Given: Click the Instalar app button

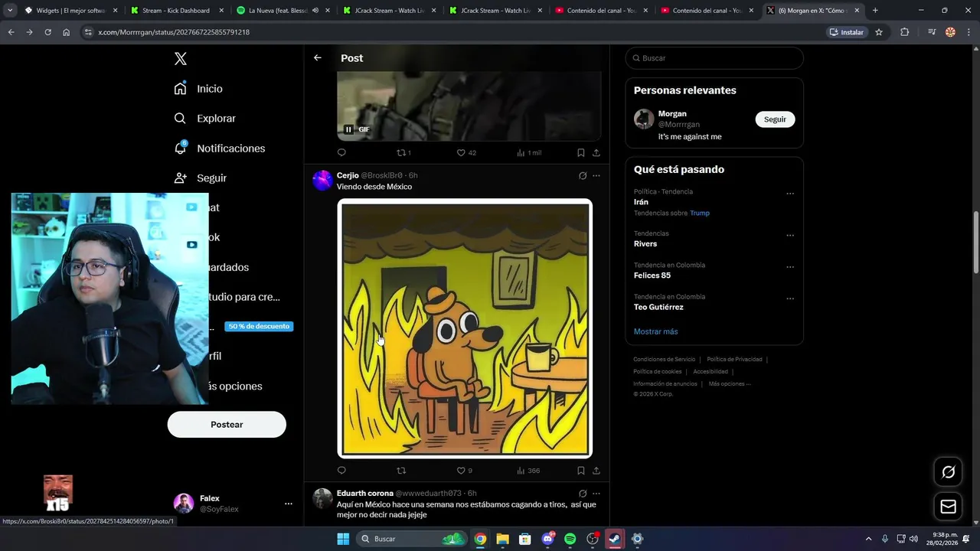Looking at the screenshot, I should tap(847, 32).
